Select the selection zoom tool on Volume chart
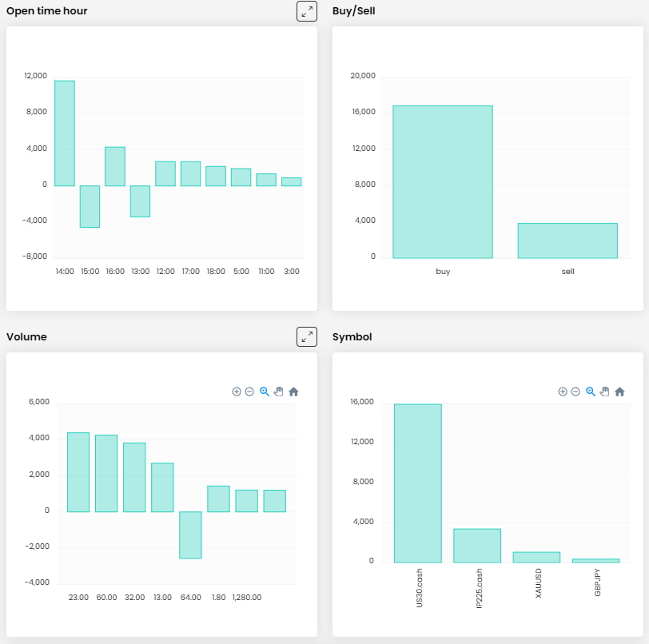Screen dimensions: 649x644 (265, 392)
